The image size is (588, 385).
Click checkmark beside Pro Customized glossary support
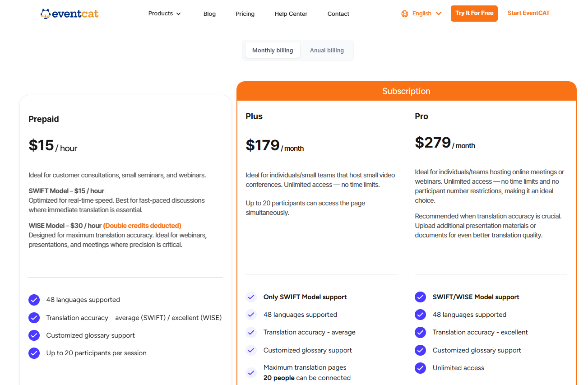[420, 350]
